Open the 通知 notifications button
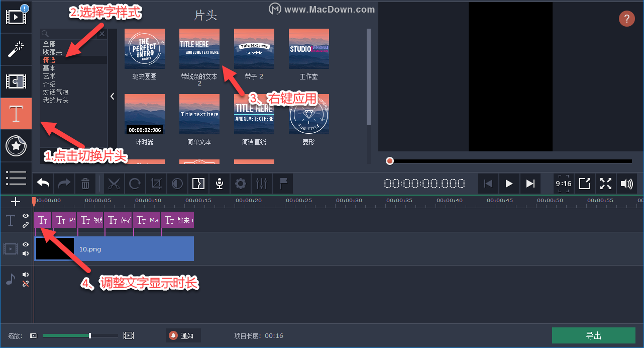Screen dimensions: 644x348 pos(183,335)
